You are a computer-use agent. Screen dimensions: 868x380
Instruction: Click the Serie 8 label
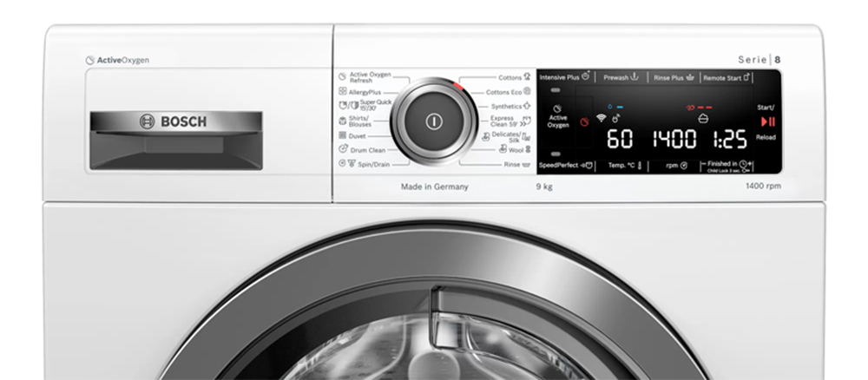(x=759, y=60)
